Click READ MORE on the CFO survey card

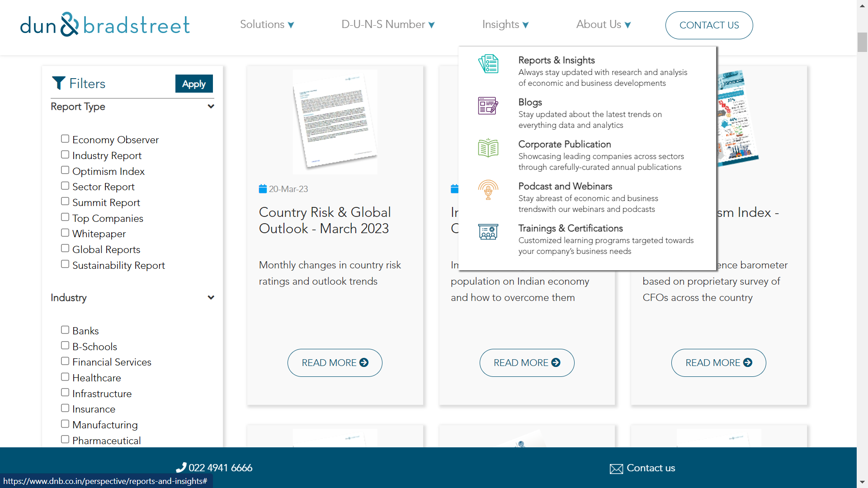719,363
